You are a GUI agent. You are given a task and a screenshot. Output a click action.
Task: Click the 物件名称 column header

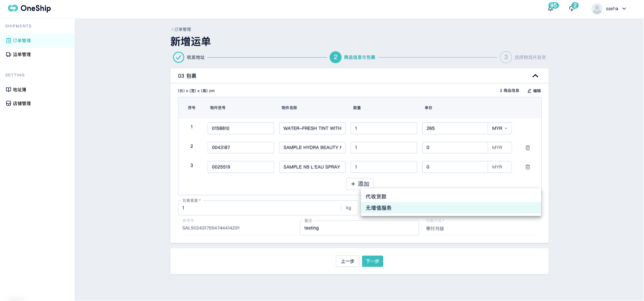click(x=289, y=108)
